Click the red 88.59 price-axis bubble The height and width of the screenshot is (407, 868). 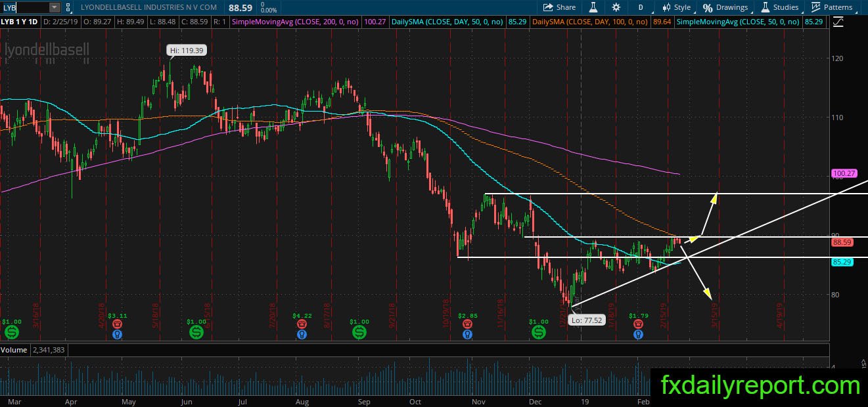coord(842,242)
